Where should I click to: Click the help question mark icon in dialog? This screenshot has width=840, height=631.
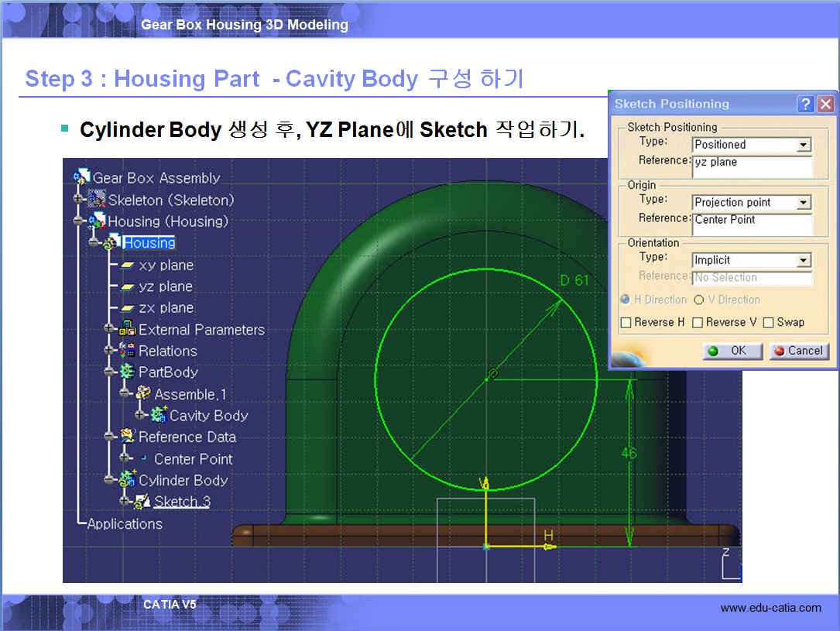(x=806, y=104)
